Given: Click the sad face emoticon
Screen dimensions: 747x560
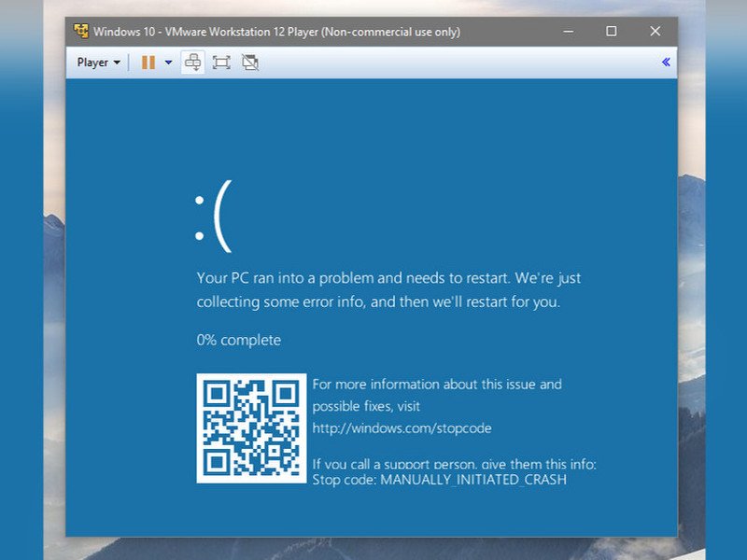Looking at the screenshot, I should [x=214, y=217].
